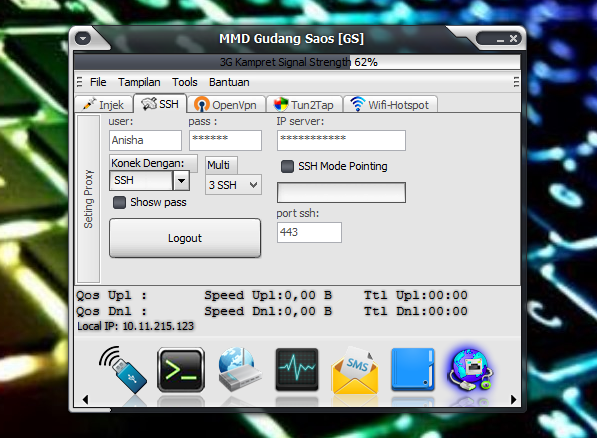Click the Logout button
This screenshot has height=438, width=597.
pyautogui.click(x=185, y=238)
